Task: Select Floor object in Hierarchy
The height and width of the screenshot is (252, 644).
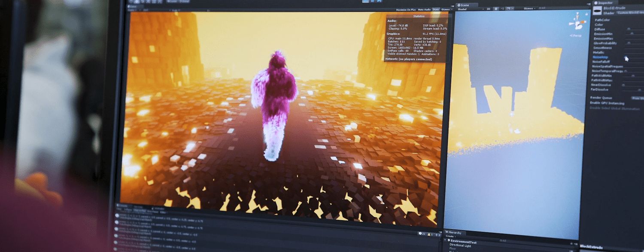Action: [x=453, y=249]
